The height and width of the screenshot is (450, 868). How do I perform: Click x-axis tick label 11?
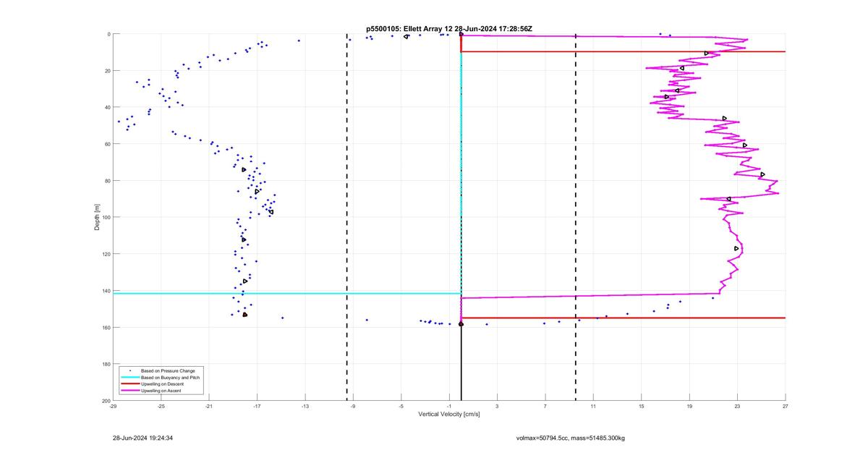[x=593, y=406]
